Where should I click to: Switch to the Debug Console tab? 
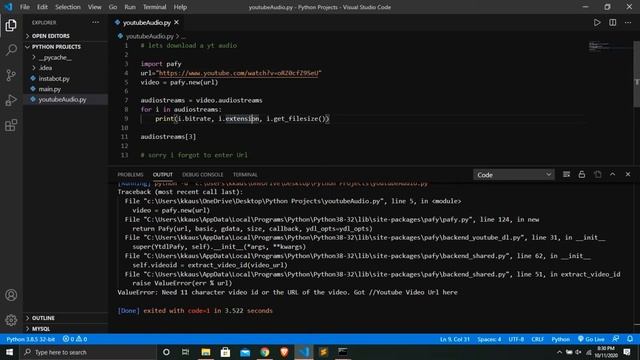202,175
